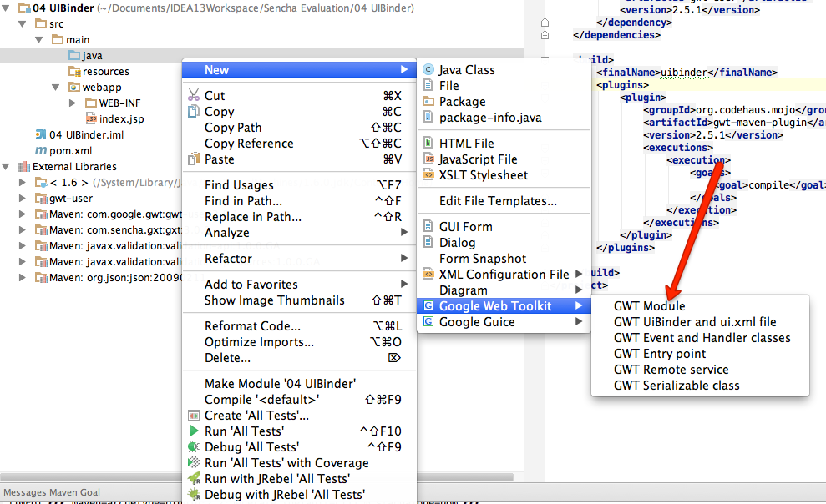The height and width of the screenshot is (504, 826).
Task: Expand the WEB-INF folder
Action: (x=72, y=103)
